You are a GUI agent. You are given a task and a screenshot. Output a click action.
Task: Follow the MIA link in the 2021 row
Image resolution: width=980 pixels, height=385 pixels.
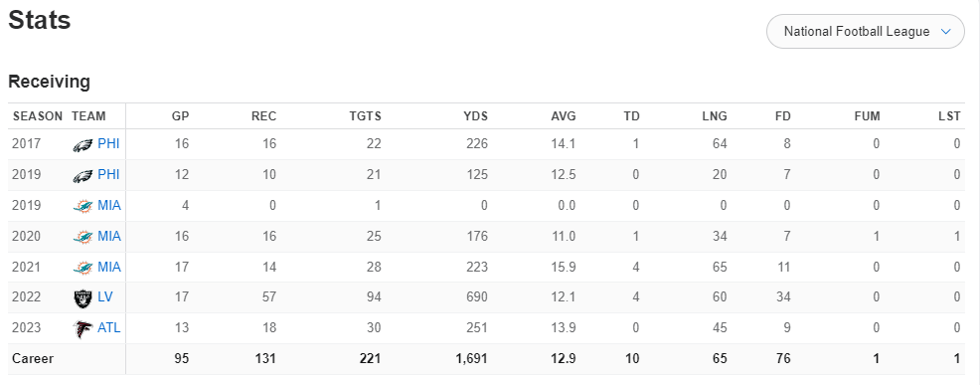click(109, 268)
